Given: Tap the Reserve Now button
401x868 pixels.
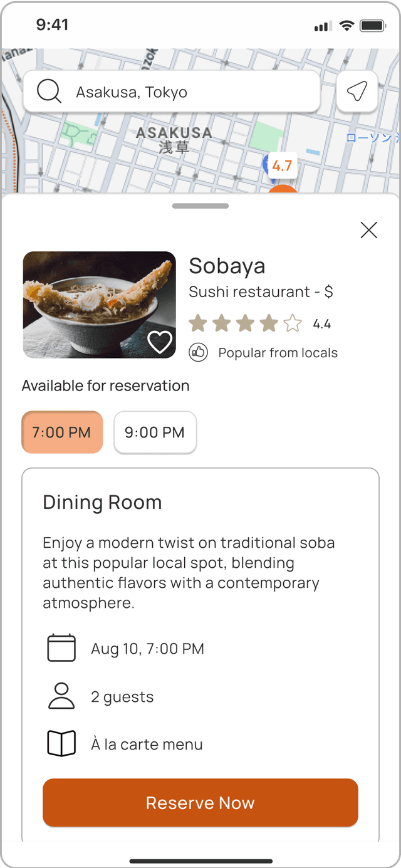Looking at the screenshot, I should 200,803.
